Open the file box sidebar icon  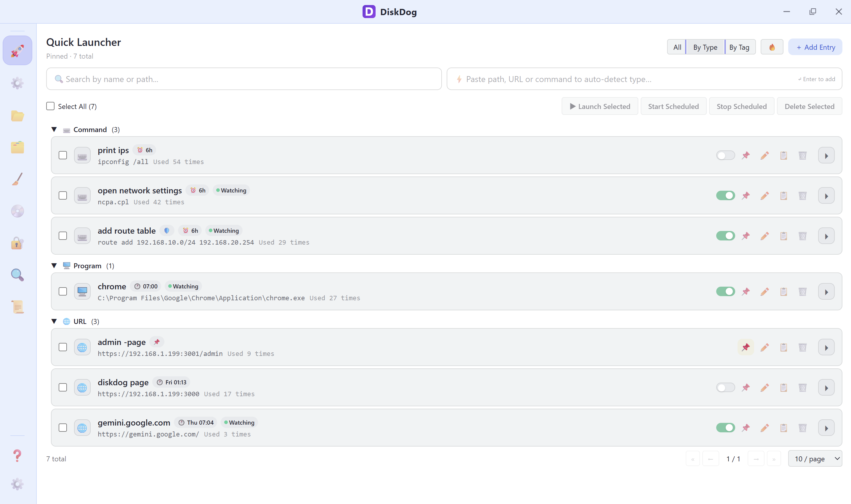click(17, 147)
